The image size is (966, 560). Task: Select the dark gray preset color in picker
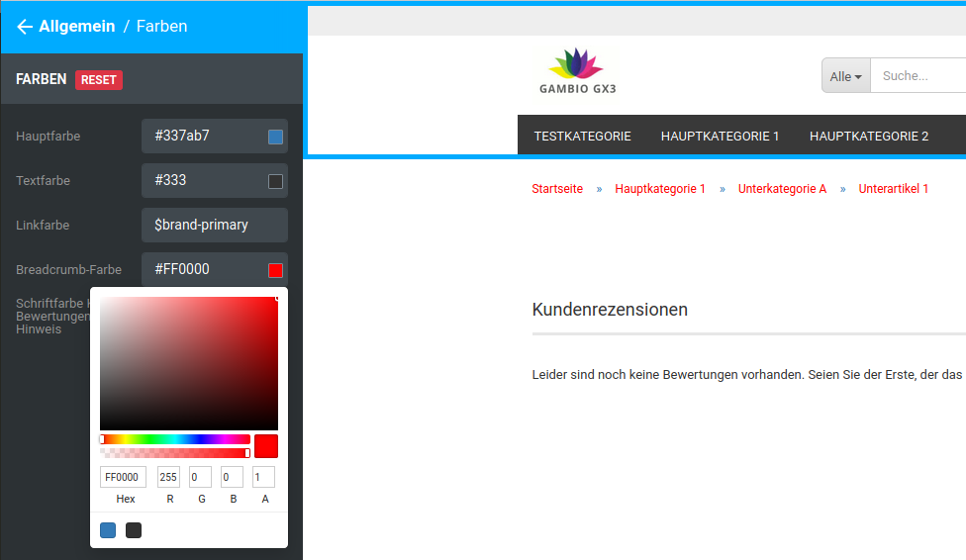pos(134,530)
